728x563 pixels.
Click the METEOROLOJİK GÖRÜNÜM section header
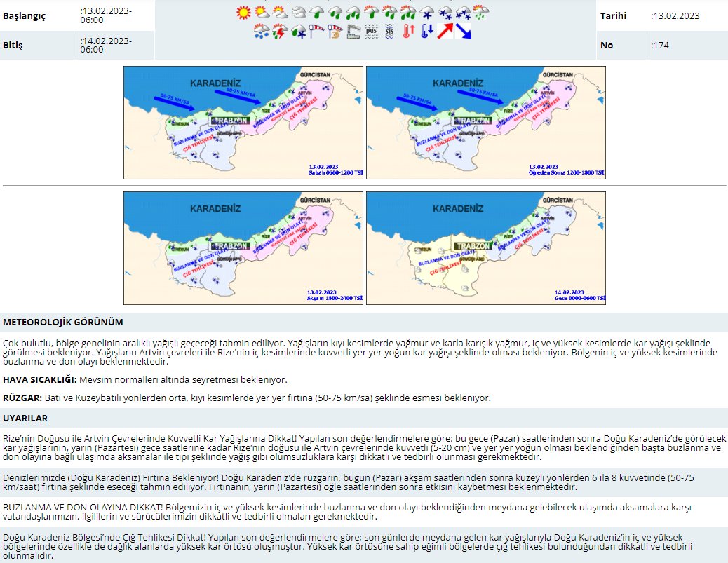63,323
